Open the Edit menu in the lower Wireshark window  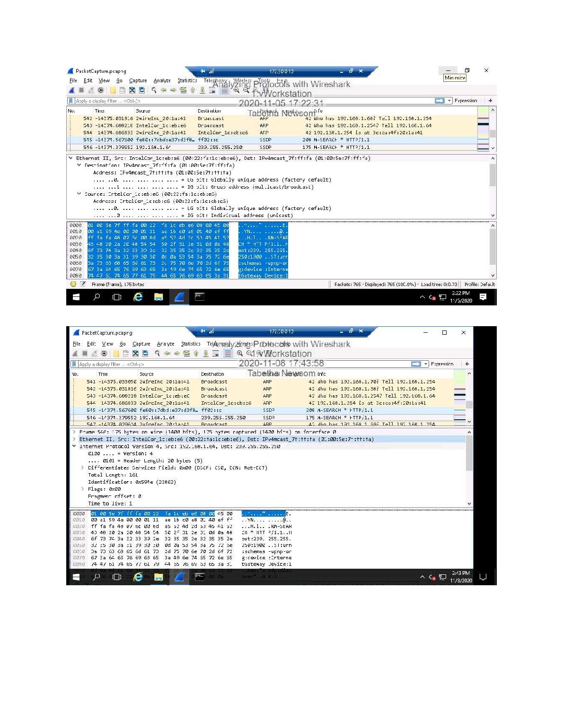(91, 344)
